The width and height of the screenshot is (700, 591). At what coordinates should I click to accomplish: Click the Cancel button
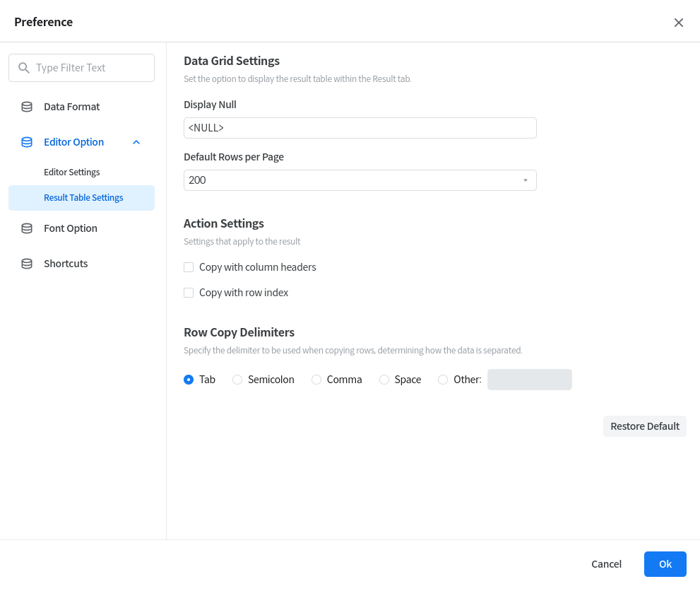click(x=606, y=564)
